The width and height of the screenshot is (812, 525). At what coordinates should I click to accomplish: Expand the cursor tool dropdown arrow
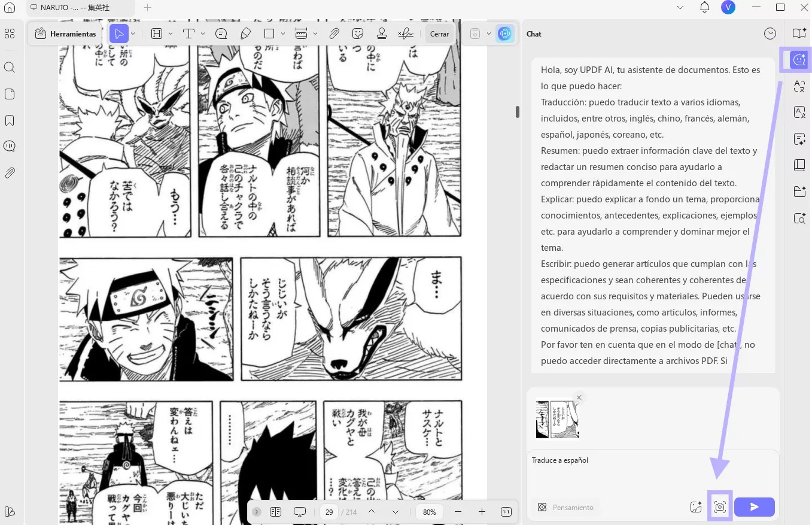(133, 34)
